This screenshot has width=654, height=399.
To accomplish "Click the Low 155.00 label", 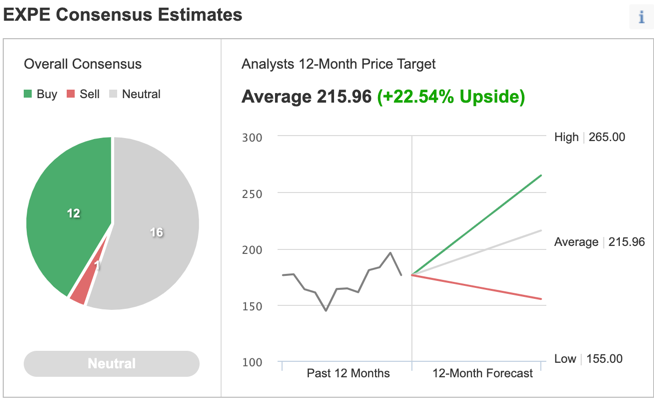I will point(588,359).
